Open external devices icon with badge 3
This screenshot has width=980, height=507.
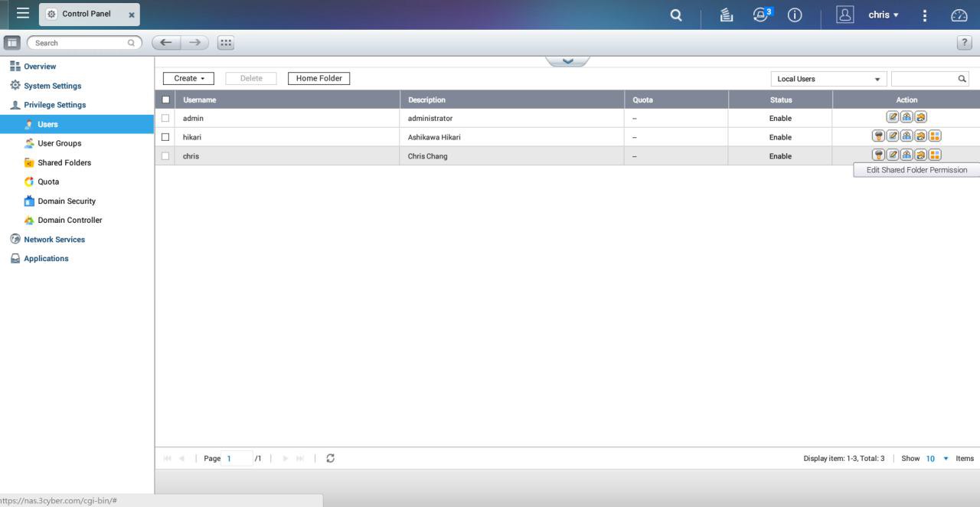tap(760, 15)
